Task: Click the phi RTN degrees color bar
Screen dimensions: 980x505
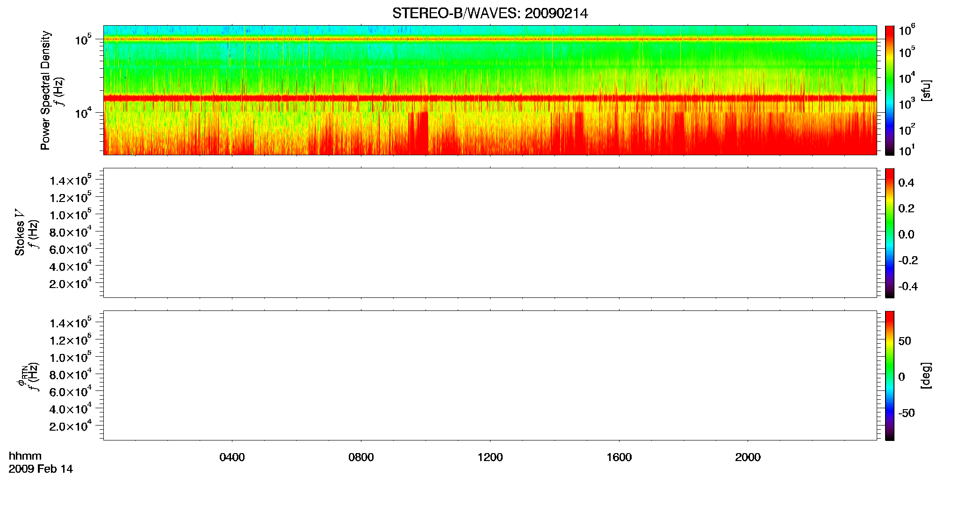Action: coord(889,375)
